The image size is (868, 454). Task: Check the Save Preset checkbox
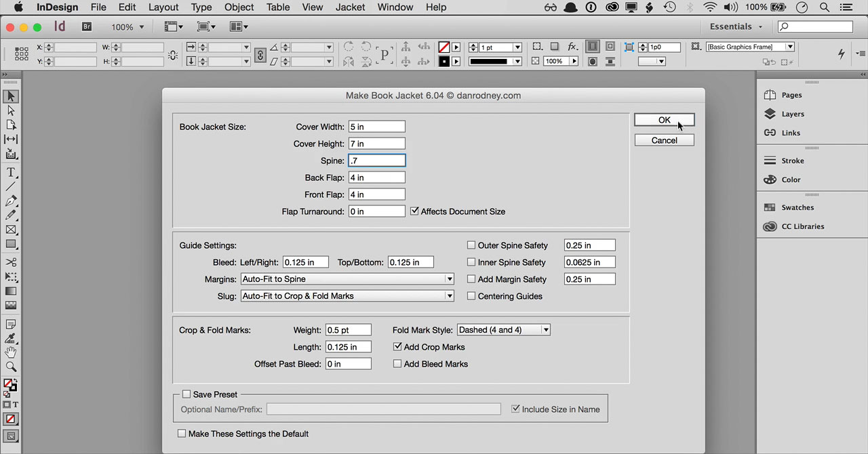point(186,394)
